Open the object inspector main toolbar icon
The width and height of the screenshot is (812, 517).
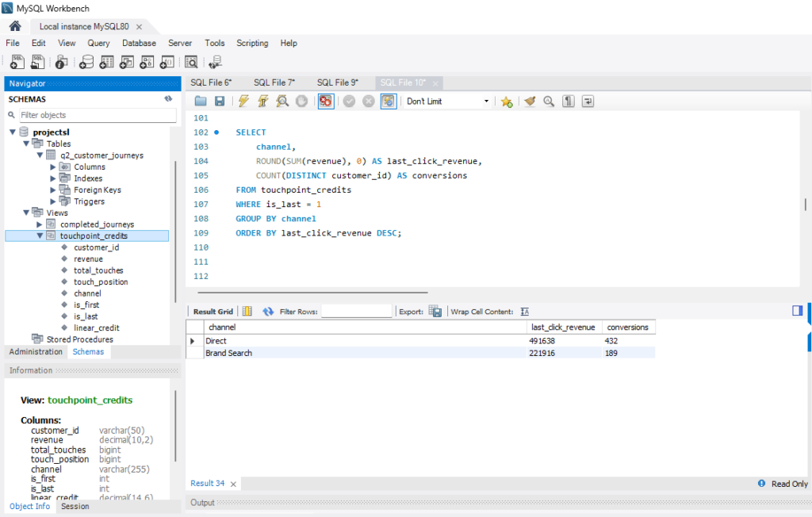pyautogui.click(x=61, y=62)
